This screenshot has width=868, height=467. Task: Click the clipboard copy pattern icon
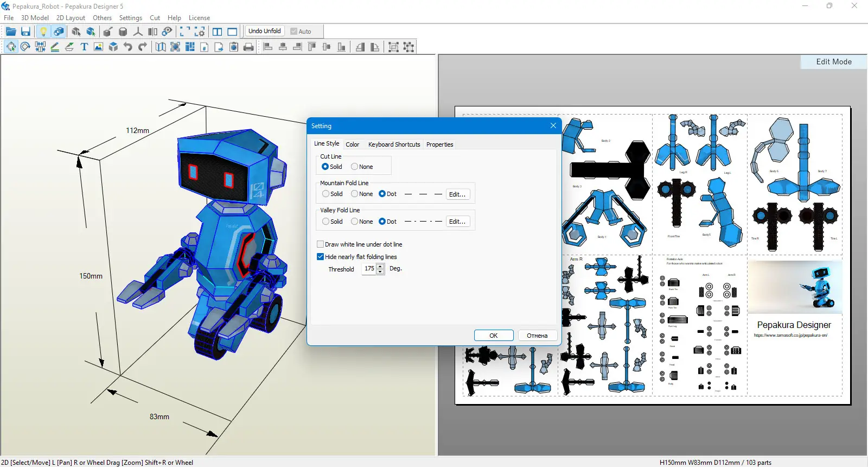[234, 47]
